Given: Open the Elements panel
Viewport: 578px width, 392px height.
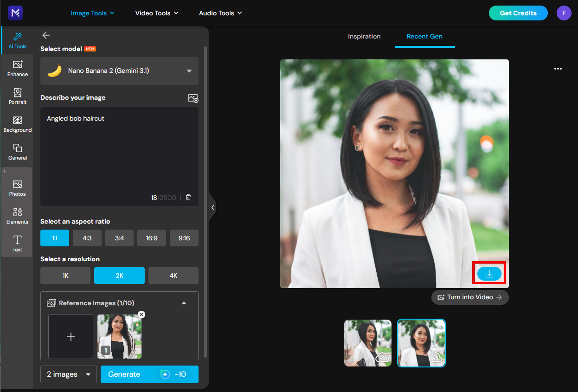Looking at the screenshot, I should [x=17, y=216].
